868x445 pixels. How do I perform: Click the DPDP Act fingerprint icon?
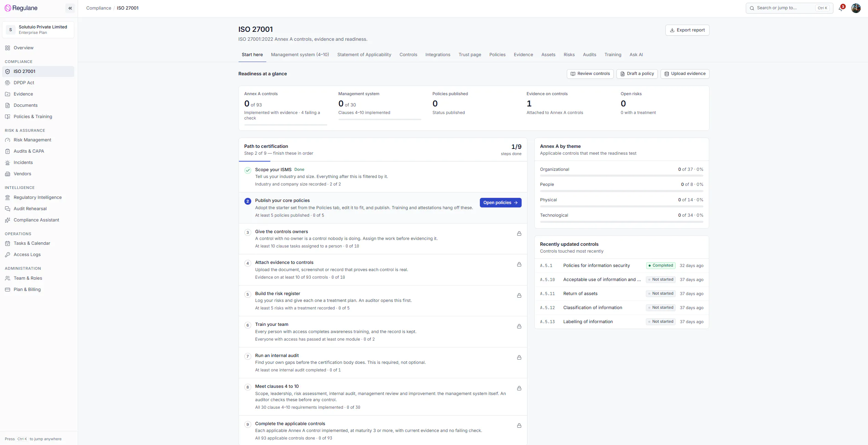(8, 83)
